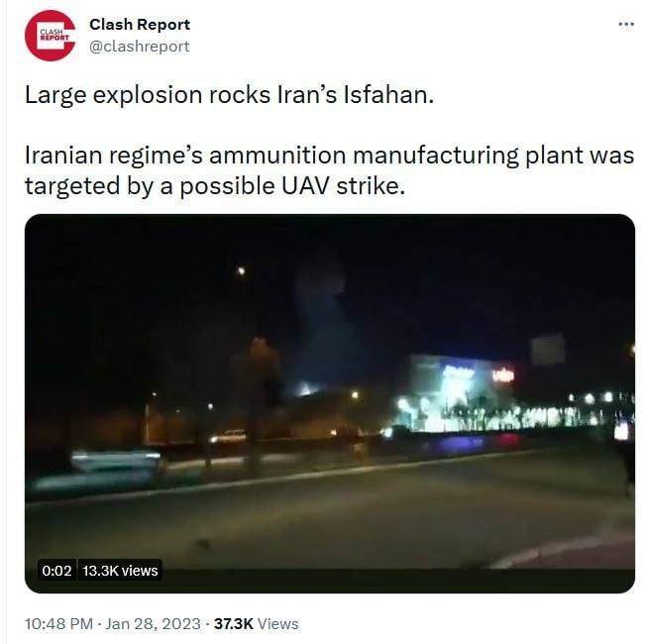Click the word Views in the footer
Screen dimensions: 647x644
pos(277,624)
